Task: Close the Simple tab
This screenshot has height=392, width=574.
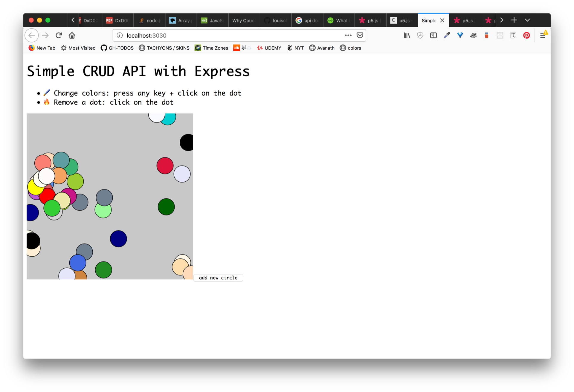Action: click(442, 21)
